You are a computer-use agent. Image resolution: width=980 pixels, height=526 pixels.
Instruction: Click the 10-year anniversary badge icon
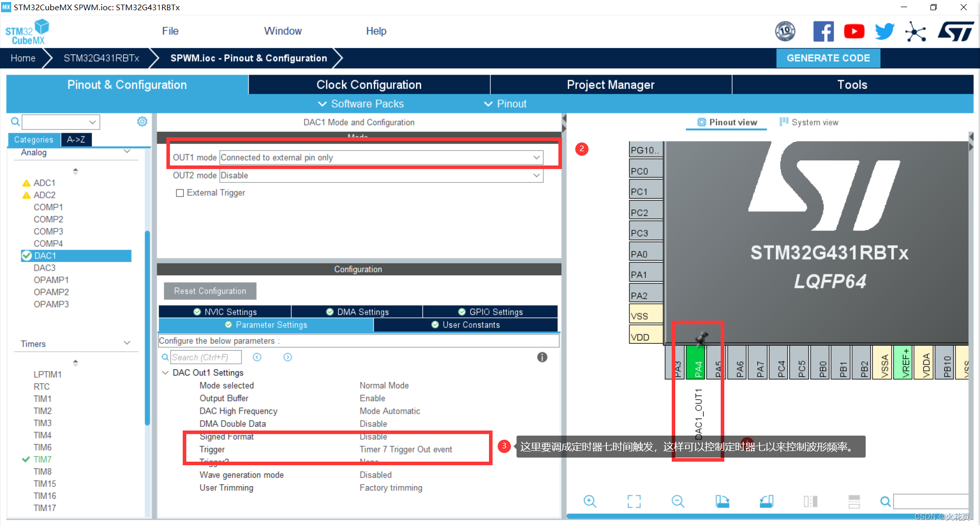[x=785, y=32]
